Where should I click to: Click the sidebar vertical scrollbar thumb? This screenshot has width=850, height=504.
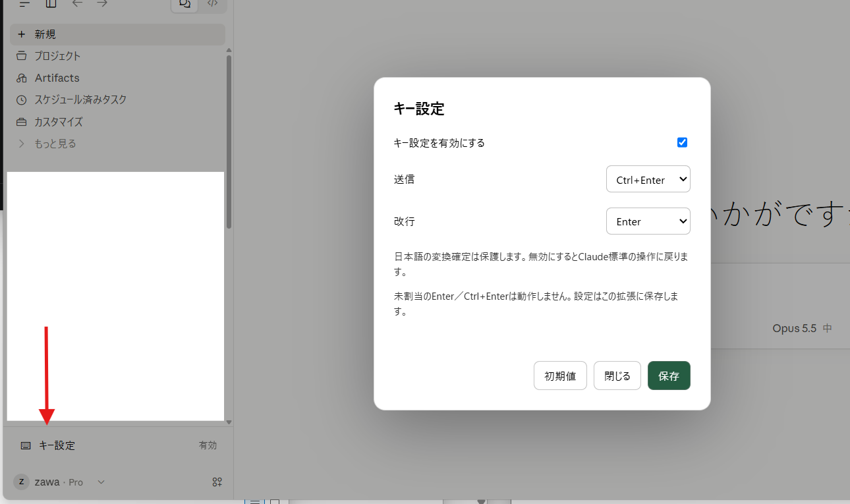[229, 142]
